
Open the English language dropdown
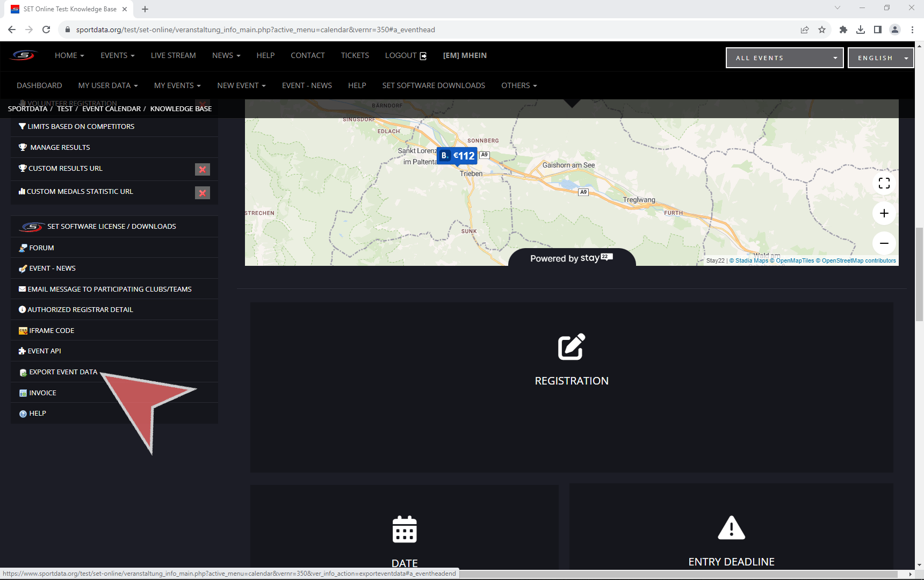click(x=880, y=58)
